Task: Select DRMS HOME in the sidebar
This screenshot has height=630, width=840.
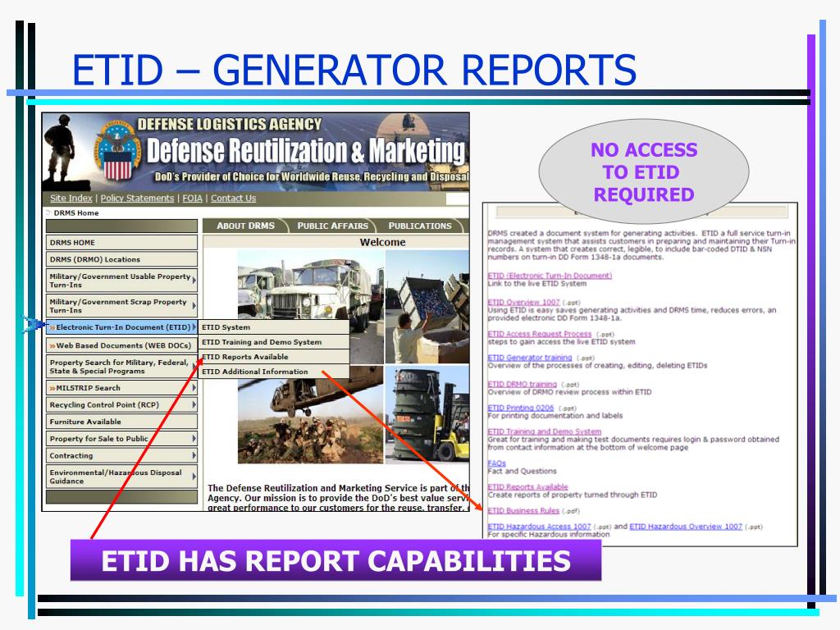Action: tap(121, 243)
